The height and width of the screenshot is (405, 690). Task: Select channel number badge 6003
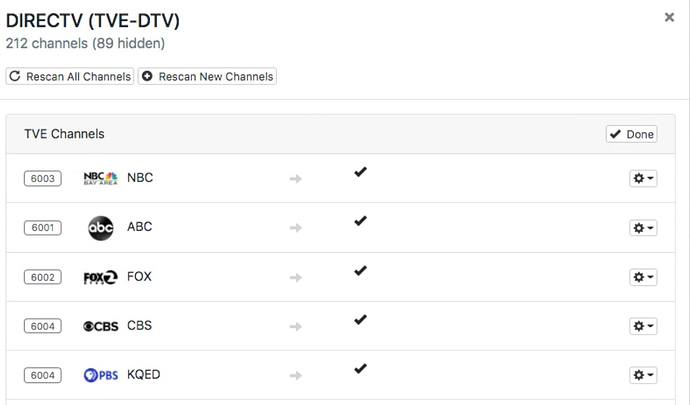[43, 179]
